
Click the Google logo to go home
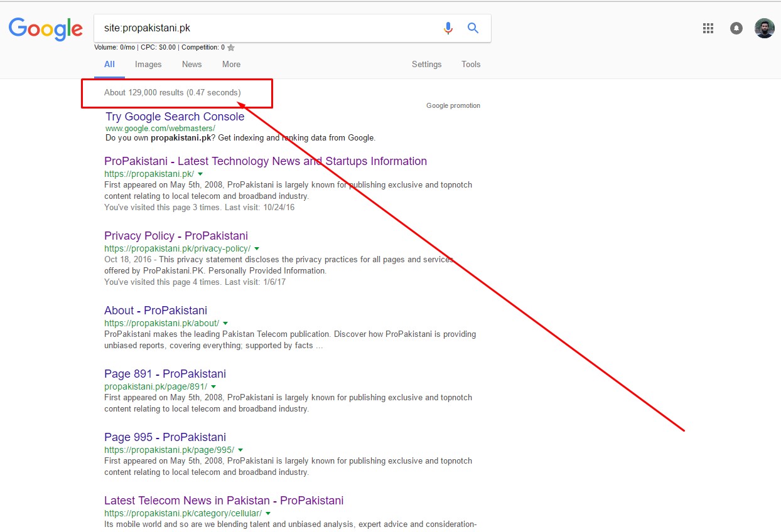point(45,28)
